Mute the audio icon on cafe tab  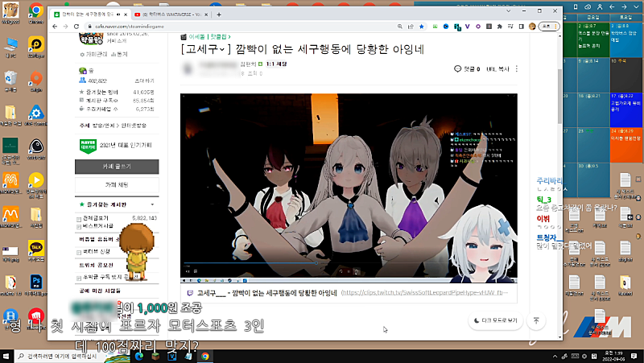click(118, 14)
